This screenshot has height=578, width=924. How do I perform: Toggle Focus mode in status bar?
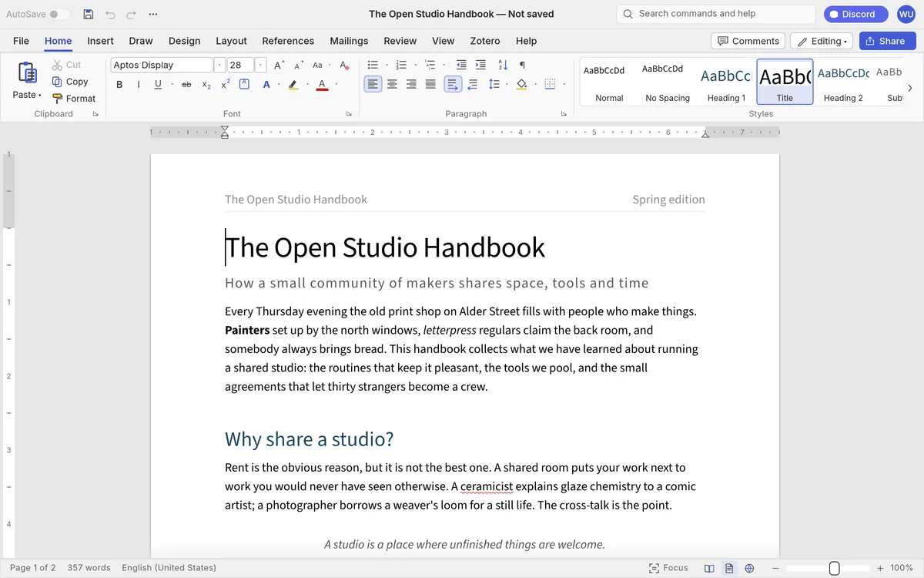pos(668,568)
